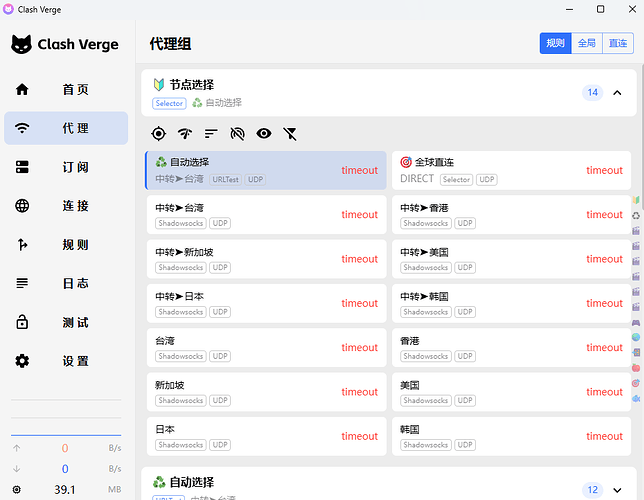This screenshot has height=500, width=644.
Task: Collapse the 节点选择 group chevron
Action: [x=617, y=93]
